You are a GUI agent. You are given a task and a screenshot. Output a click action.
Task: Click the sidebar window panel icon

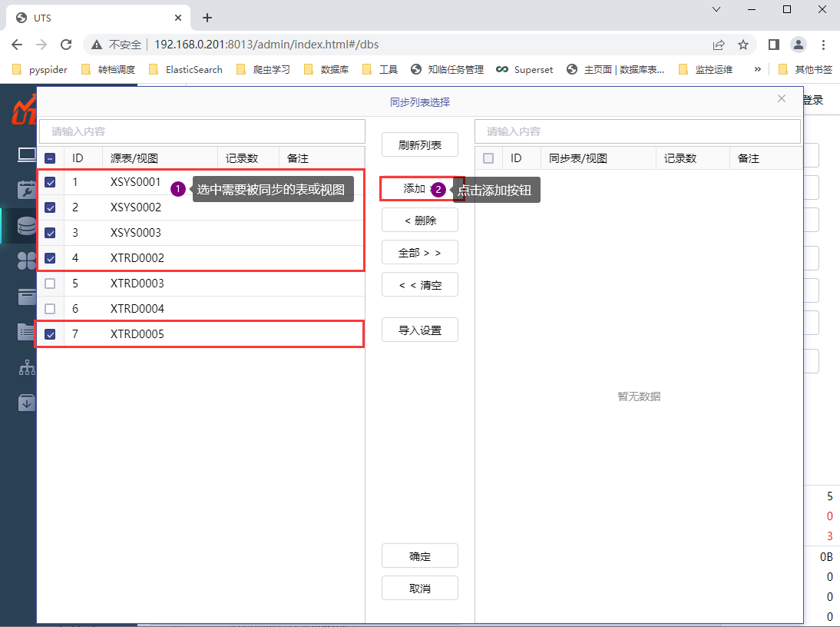pyautogui.click(x=25, y=297)
